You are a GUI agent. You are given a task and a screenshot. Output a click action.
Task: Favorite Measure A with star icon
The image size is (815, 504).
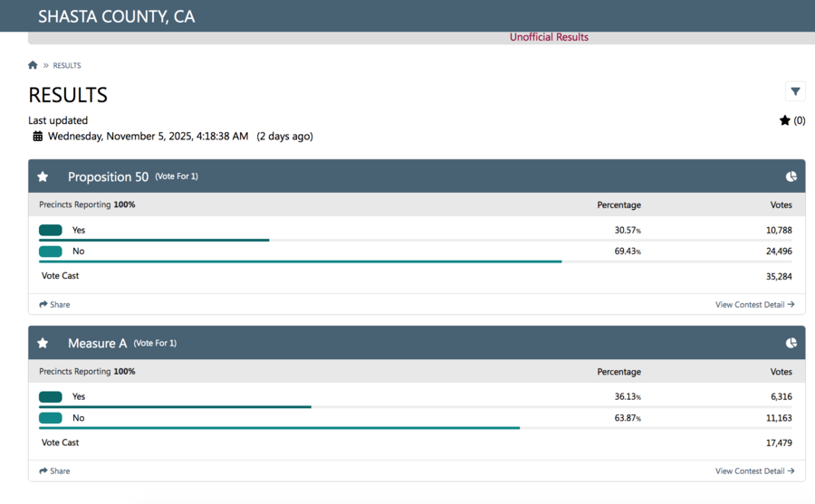point(43,343)
